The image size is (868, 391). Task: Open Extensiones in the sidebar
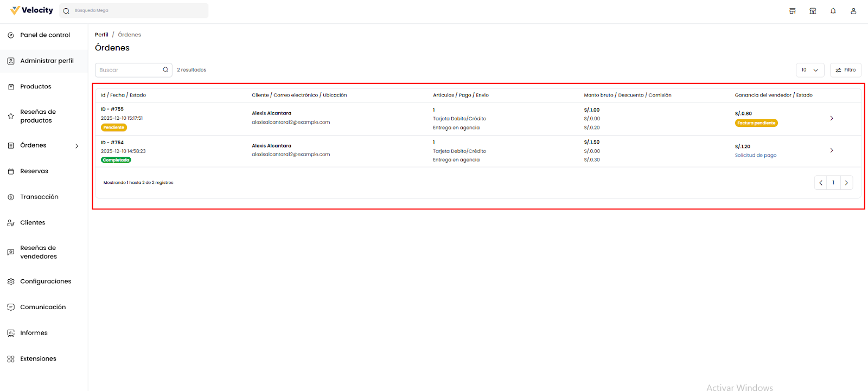pos(38,359)
